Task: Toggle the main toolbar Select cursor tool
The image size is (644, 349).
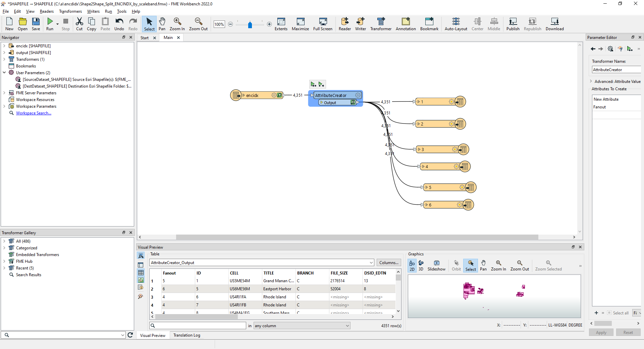Action: pyautogui.click(x=149, y=24)
